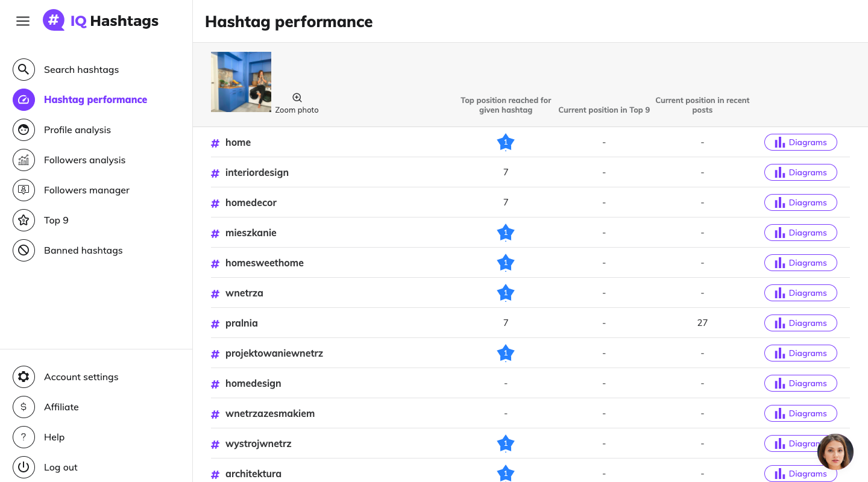This screenshot has height=482, width=868.
Task: Open Diagrams for wnetrza
Action: point(800,293)
